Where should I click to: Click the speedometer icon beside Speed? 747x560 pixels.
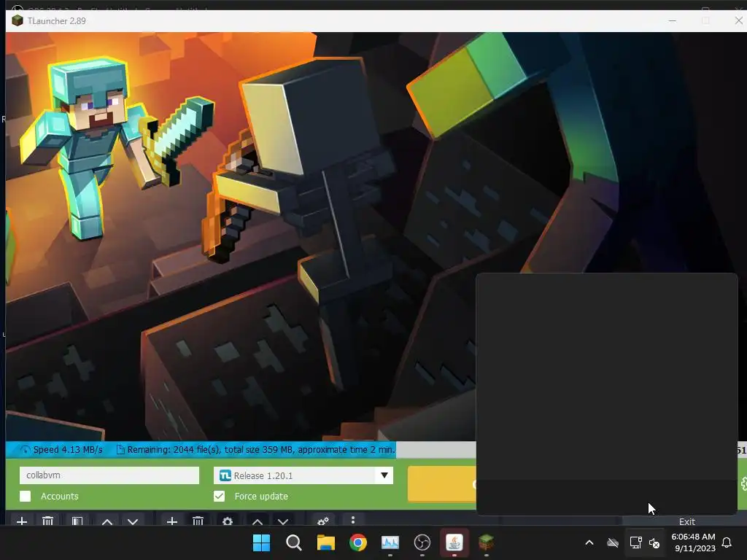click(26, 450)
